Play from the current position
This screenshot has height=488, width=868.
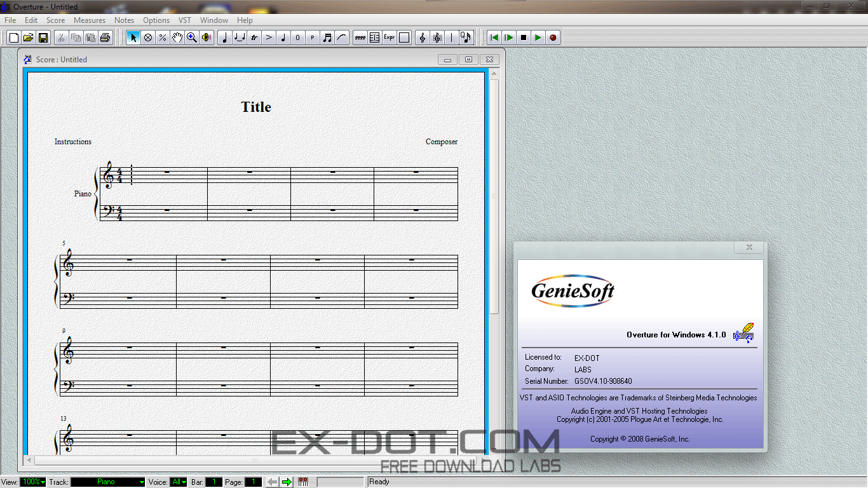click(x=509, y=37)
